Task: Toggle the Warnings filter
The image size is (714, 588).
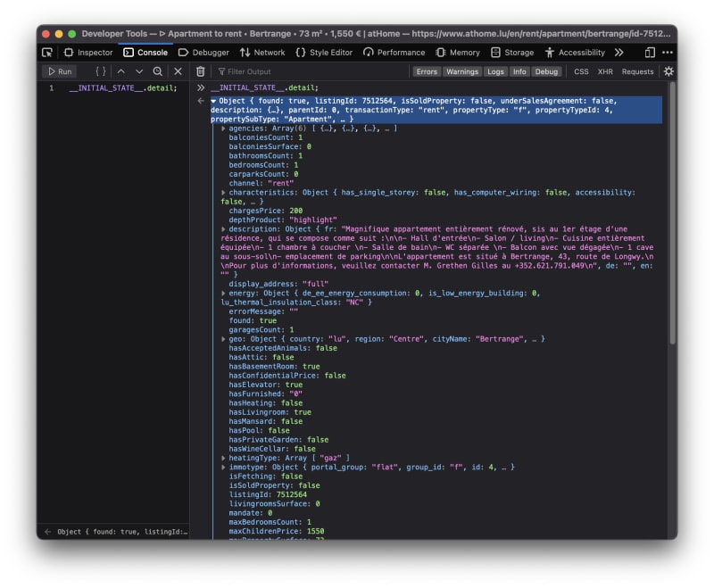Action: pos(462,71)
